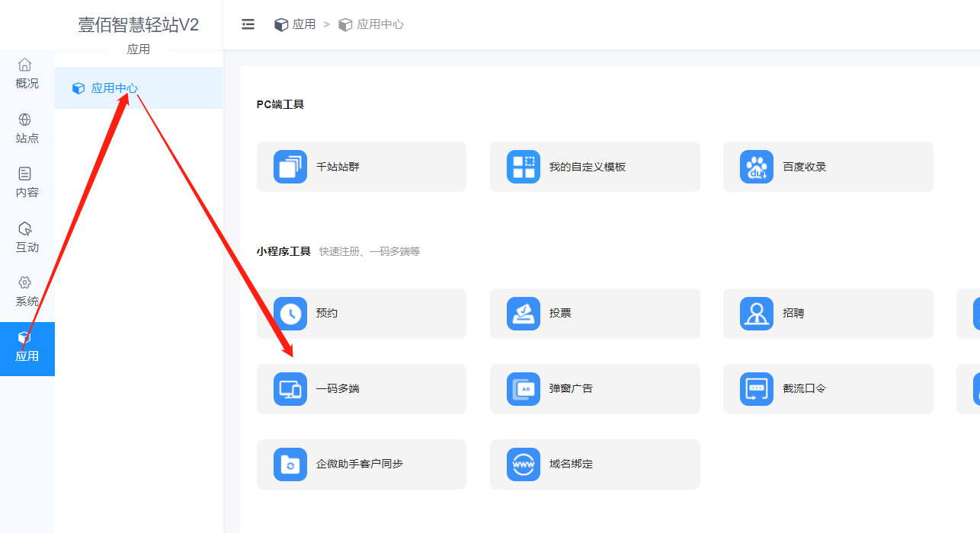Click the 弹窗广告 AD icon
This screenshot has width=980, height=533.
pyautogui.click(x=524, y=389)
